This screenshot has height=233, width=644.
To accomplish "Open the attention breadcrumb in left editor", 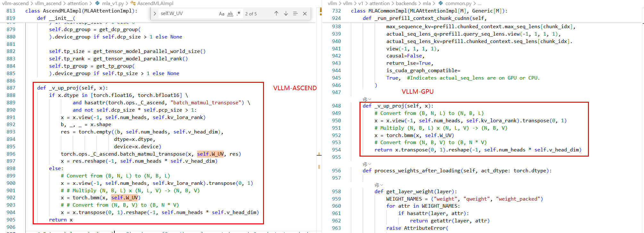I will tap(78, 4).
